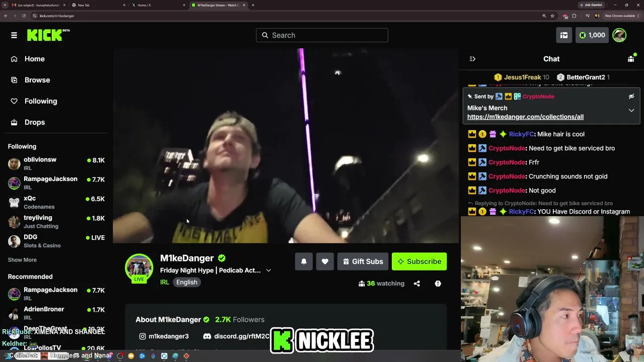Switch to the New Tab browser tab
The image size is (644, 362).
[x=98, y=5]
